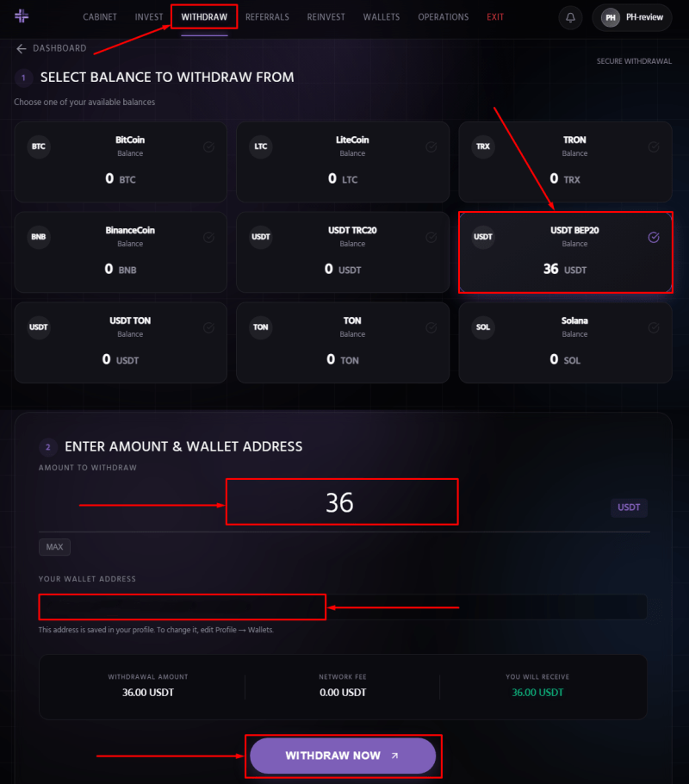Click the platform logo in top-left corner
689x784 pixels.
pyautogui.click(x=22, y=16)
